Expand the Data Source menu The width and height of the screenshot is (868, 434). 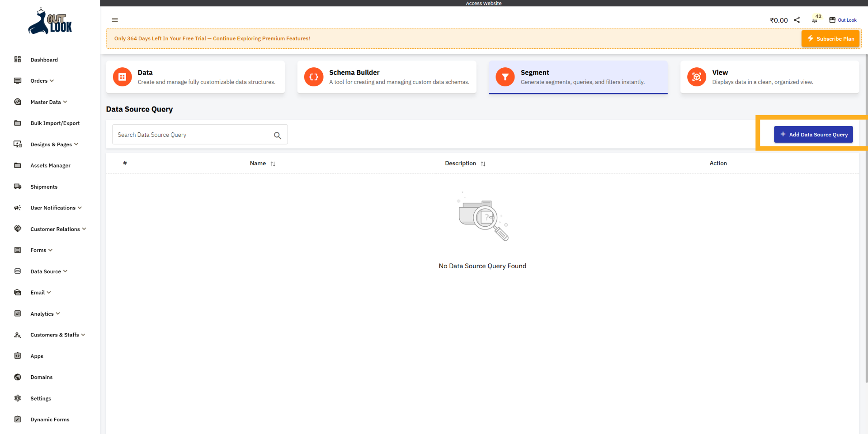coord(46,271)
